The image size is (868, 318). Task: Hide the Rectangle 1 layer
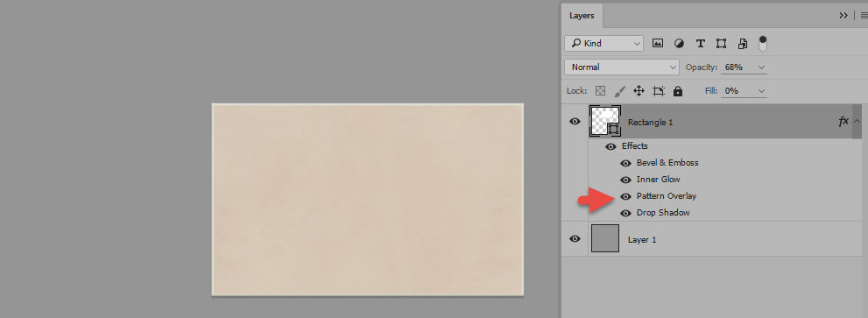click(575, 121)
